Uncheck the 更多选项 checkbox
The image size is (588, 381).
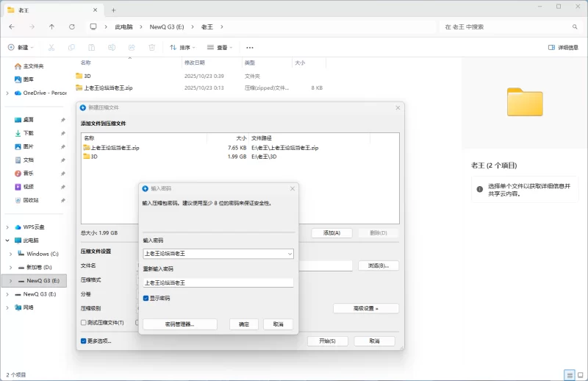[84, 341]
